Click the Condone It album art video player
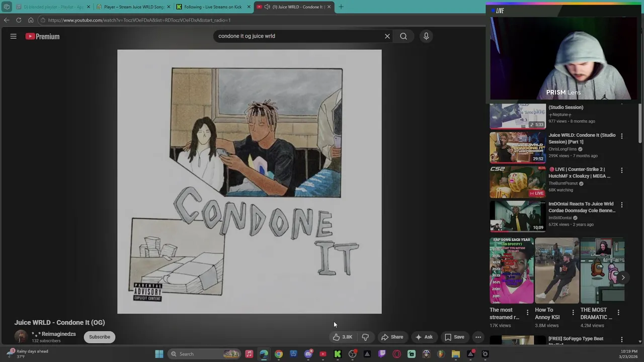 250,182
